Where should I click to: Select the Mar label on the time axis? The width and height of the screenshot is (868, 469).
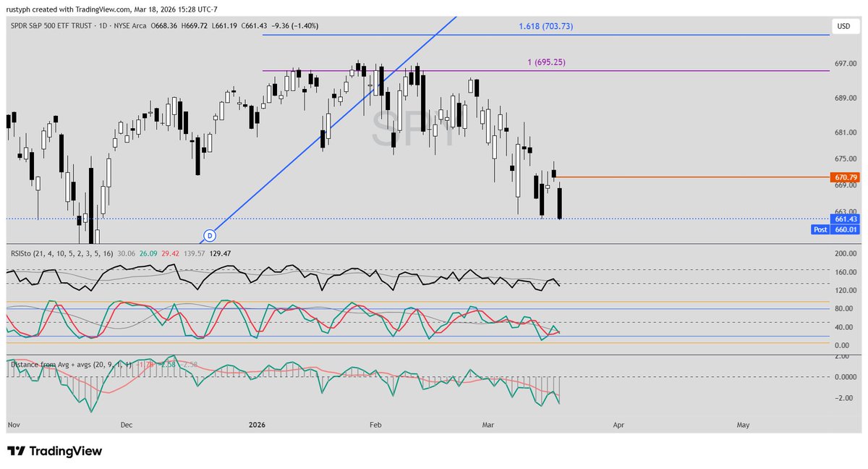click(x=488, y=426)
